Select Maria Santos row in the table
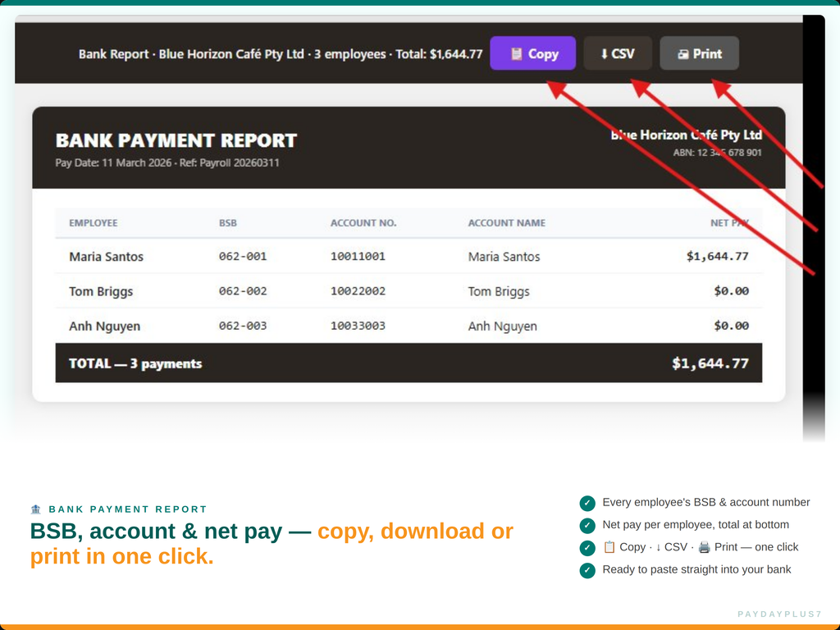This screenshot has height=630, width=840. click(x=328, y=256)
